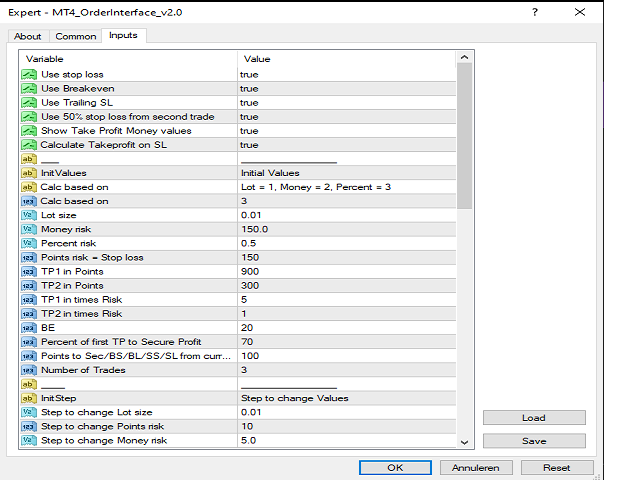Select the Step to change Money risk value 5.0
640x480 pixels.
pyautogui.click(x=249, y=440)
